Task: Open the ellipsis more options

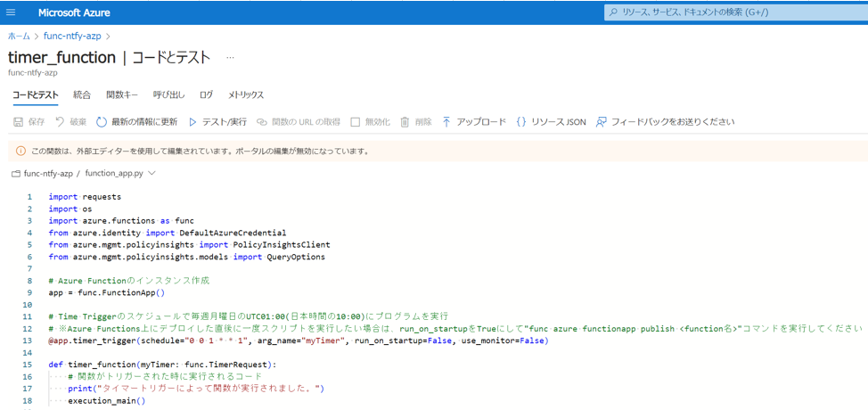Action: (x=230, y=57)
